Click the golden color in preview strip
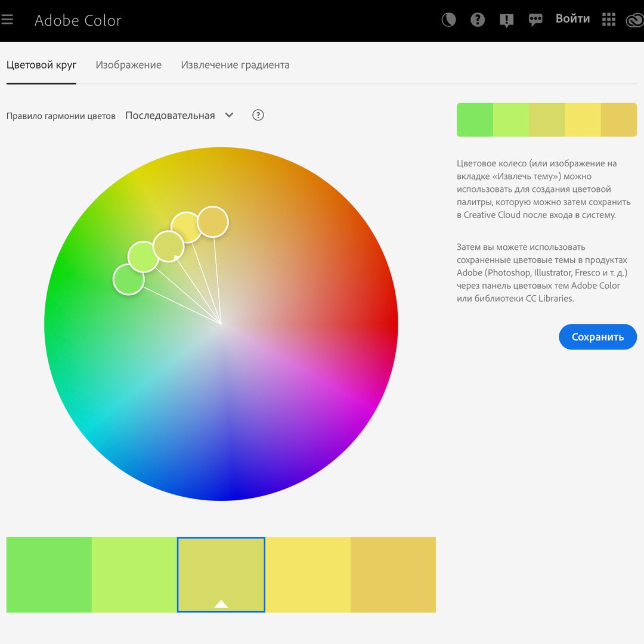 pyautogui.click(x=619, y=119)
